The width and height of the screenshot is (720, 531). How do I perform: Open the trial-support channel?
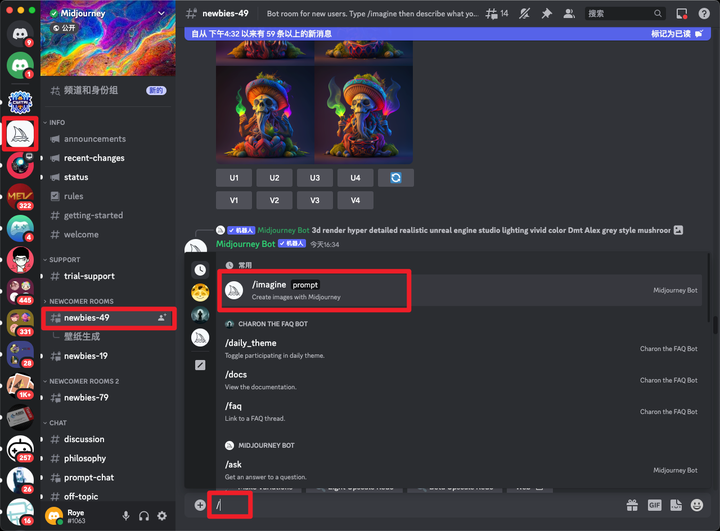[x=108, y=276]
